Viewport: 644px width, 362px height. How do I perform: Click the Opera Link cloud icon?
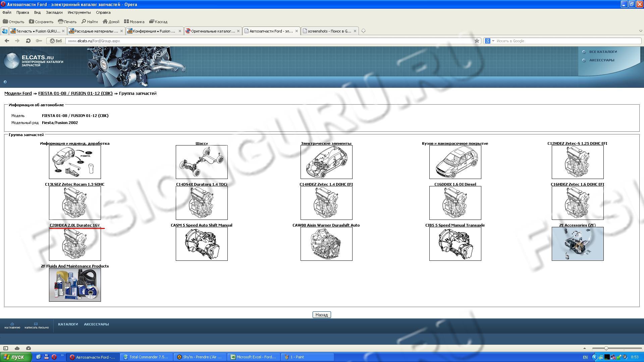[17, 348]
